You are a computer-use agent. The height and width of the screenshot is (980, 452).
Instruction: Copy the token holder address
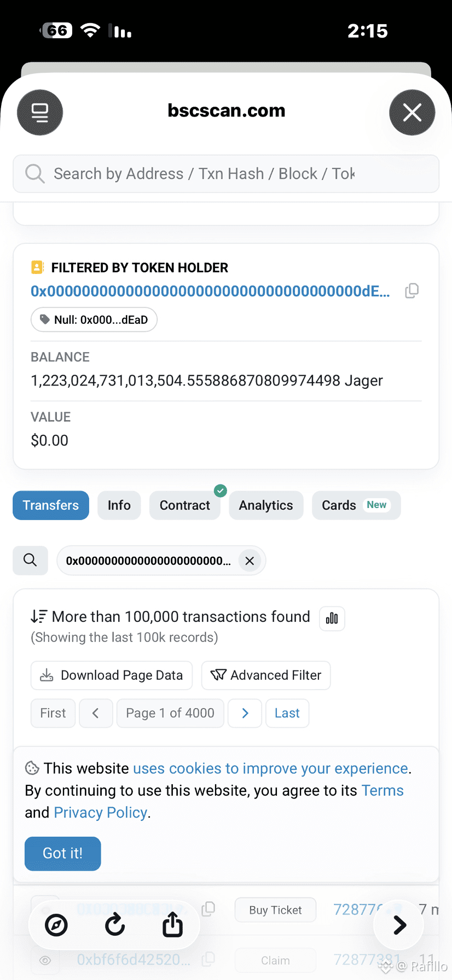coord(412,291)
